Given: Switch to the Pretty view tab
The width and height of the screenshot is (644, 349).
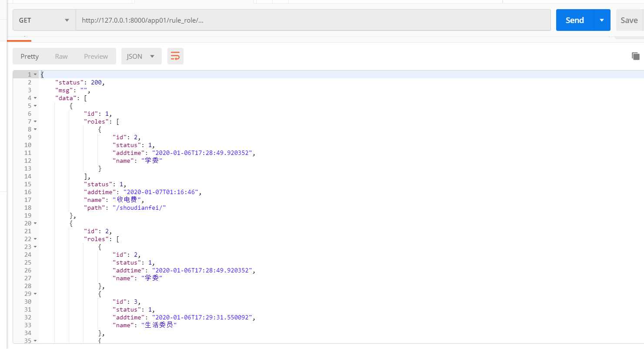Looking at the screenshot, I should (30, 56).
